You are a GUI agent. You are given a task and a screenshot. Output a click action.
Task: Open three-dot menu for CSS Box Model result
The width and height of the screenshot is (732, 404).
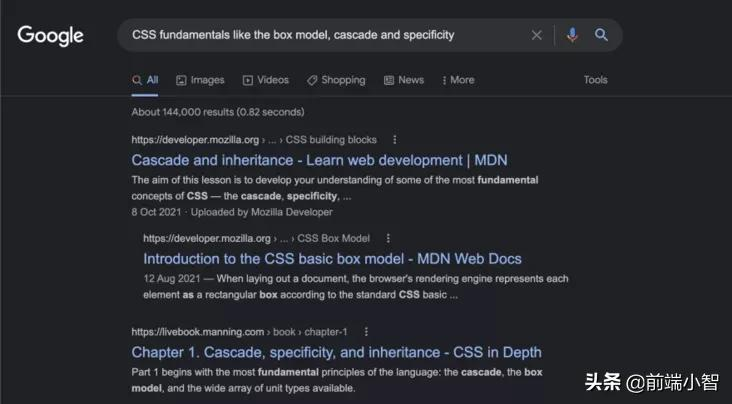pyautogui.click(x=388, y=238)
